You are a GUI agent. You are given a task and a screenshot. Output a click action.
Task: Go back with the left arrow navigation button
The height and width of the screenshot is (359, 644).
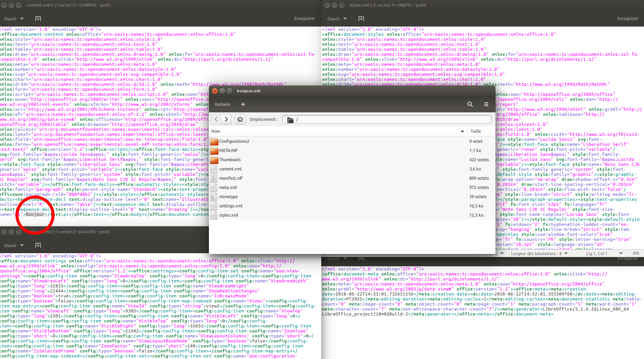point(216,119)
